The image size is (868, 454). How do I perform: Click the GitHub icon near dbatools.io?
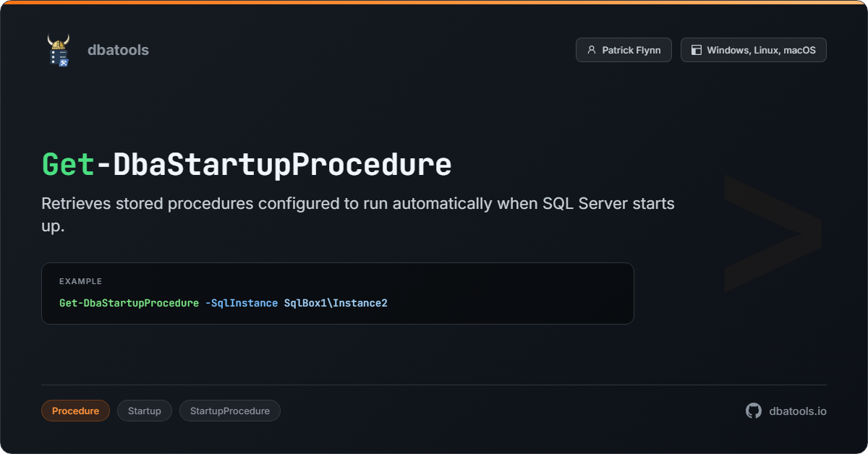[754, 411]
